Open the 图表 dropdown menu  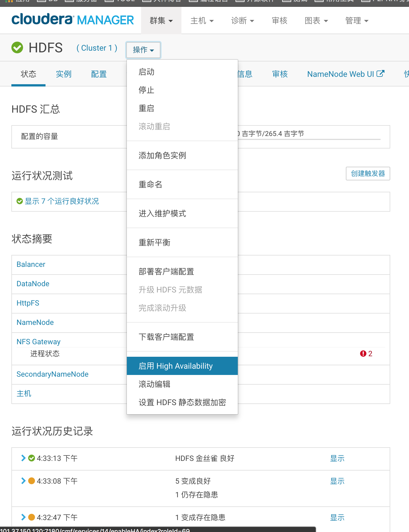coord(316,20)
